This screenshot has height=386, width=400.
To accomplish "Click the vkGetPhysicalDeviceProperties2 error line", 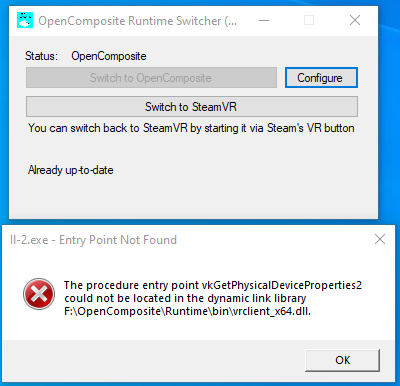I will tap(213, 285).
